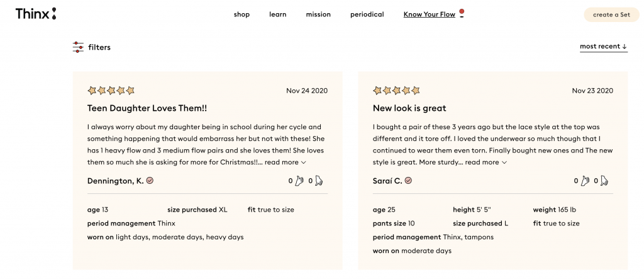Viewport: 644px width, 279px height.
Task: Click the Teen Daughter Loves Them!! review title
Action: (147, 108)
